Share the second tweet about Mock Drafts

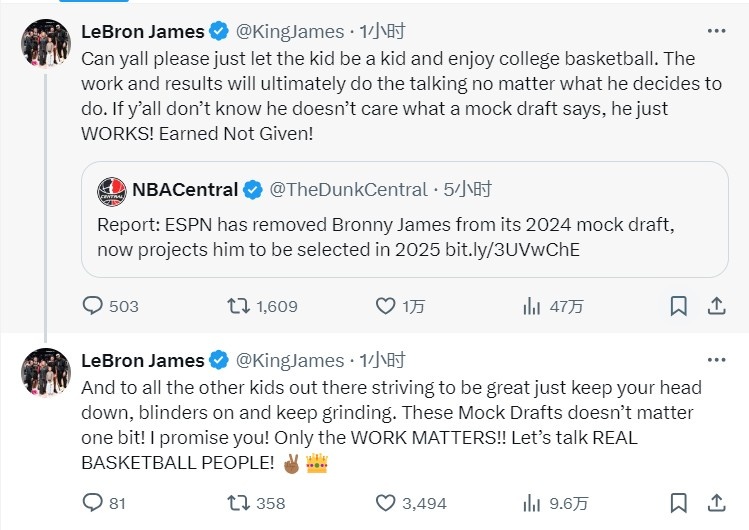click(x=716, y=503)
